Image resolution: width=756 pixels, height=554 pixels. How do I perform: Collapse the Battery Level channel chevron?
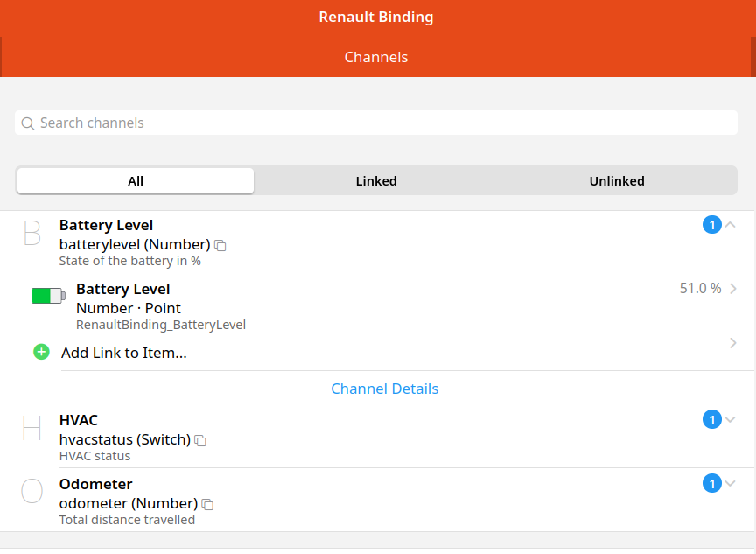[731, 225]
